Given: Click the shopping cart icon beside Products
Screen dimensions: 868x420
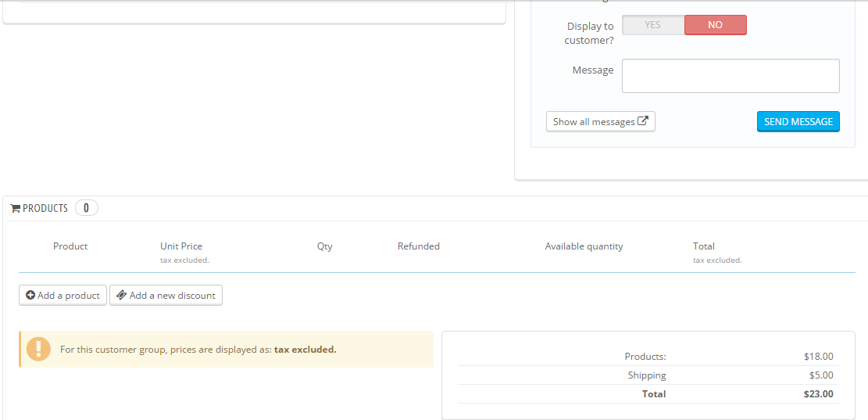Looking at the screenshot, I should 15,209.
